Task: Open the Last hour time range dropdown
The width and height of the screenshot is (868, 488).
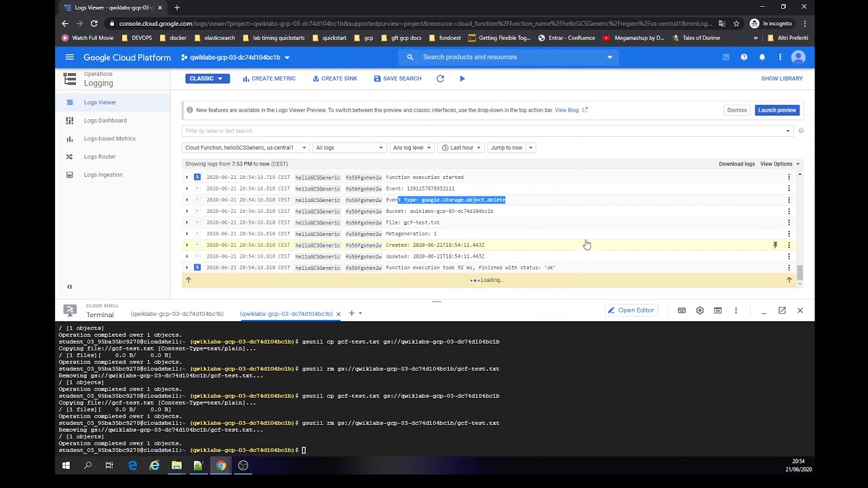Action: pyautogui.click(x=461, y=148)
